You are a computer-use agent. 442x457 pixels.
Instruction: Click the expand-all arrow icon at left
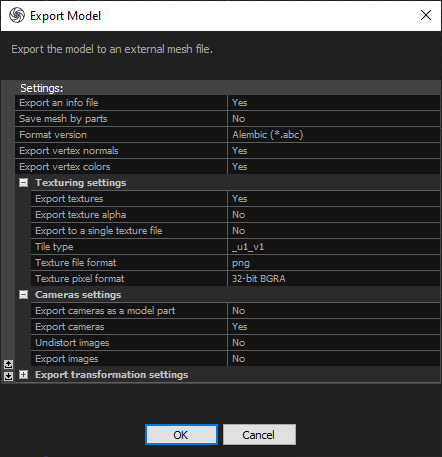tap(8, 376)
